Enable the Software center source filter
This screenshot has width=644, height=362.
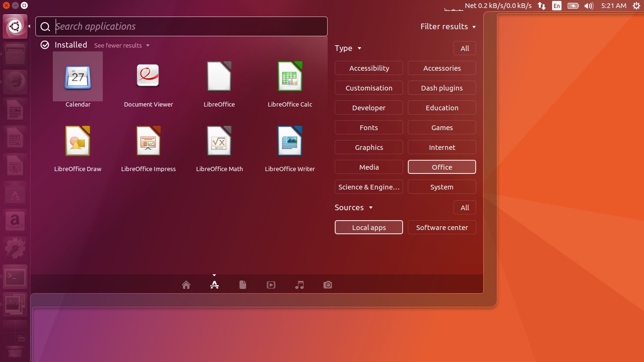pos(442,227)
